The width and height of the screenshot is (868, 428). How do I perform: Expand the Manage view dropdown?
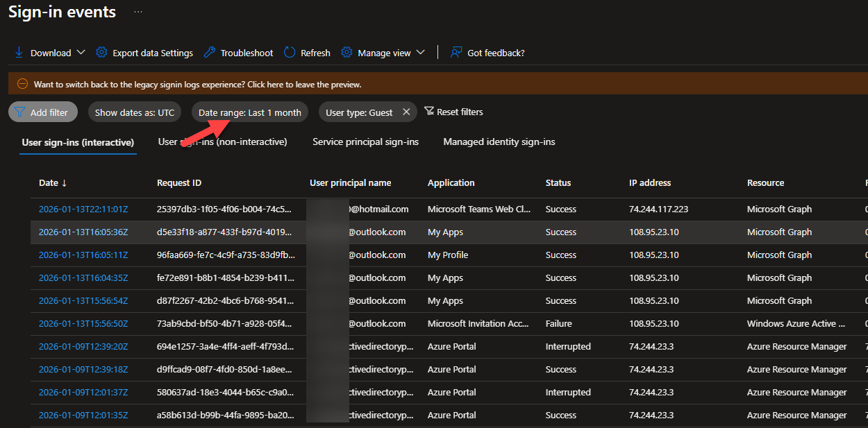tap(422, 52)
